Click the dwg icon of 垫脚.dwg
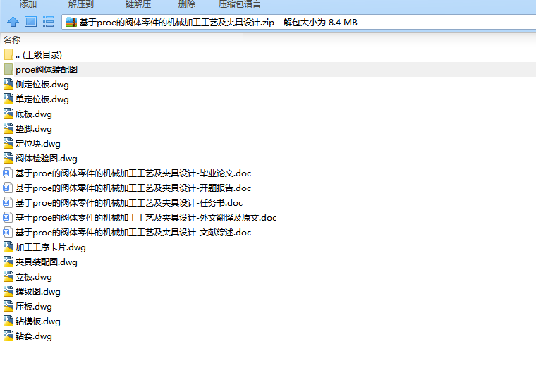 (8, 128)
